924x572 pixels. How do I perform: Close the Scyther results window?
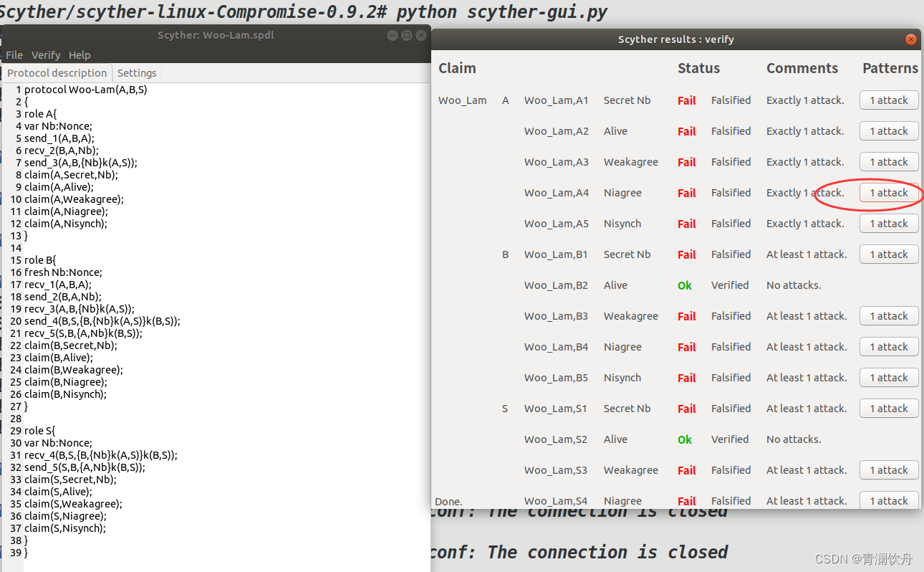pos(911,39)
